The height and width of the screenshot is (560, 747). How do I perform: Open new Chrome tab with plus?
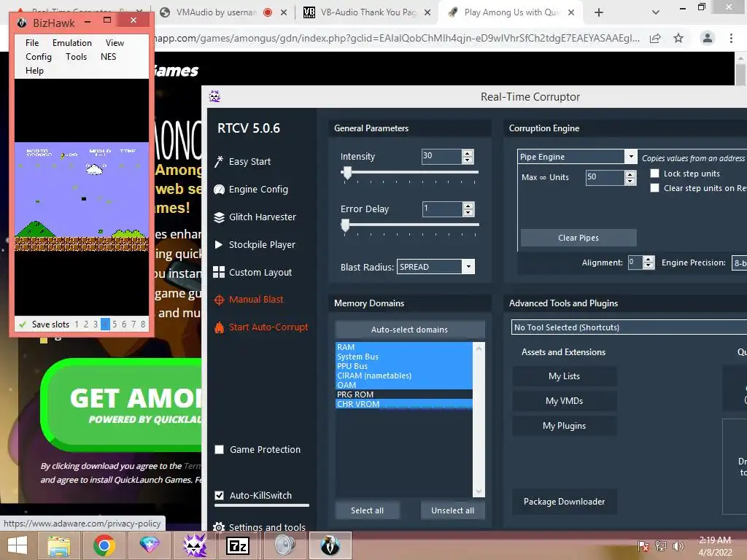coord(599,12)
